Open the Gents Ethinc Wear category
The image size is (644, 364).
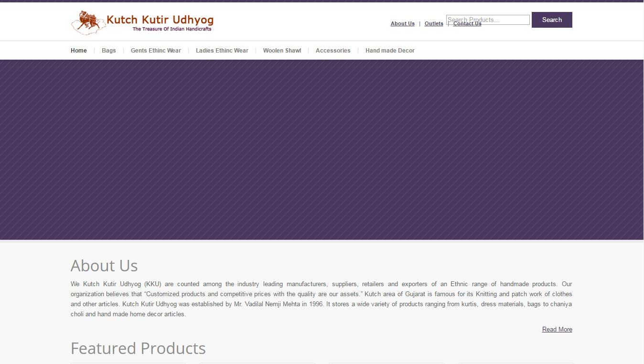pyautogui.click(x=156, y=51)
